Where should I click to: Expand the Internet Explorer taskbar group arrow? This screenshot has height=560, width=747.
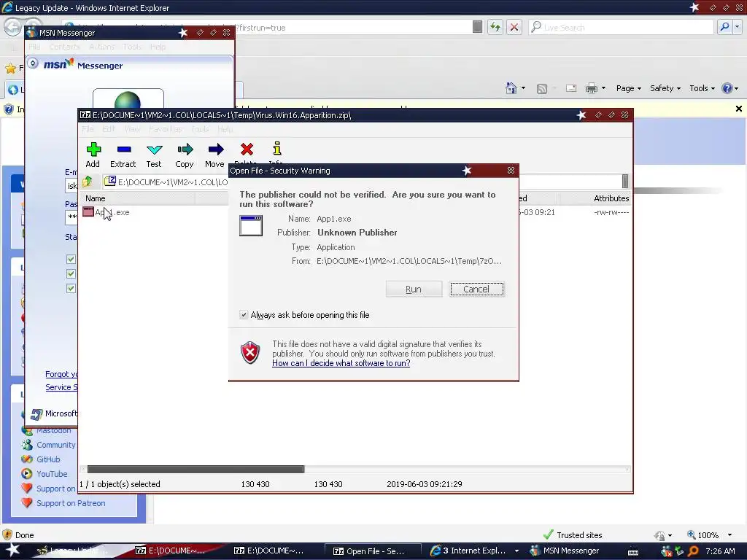[x=516, y=551]
